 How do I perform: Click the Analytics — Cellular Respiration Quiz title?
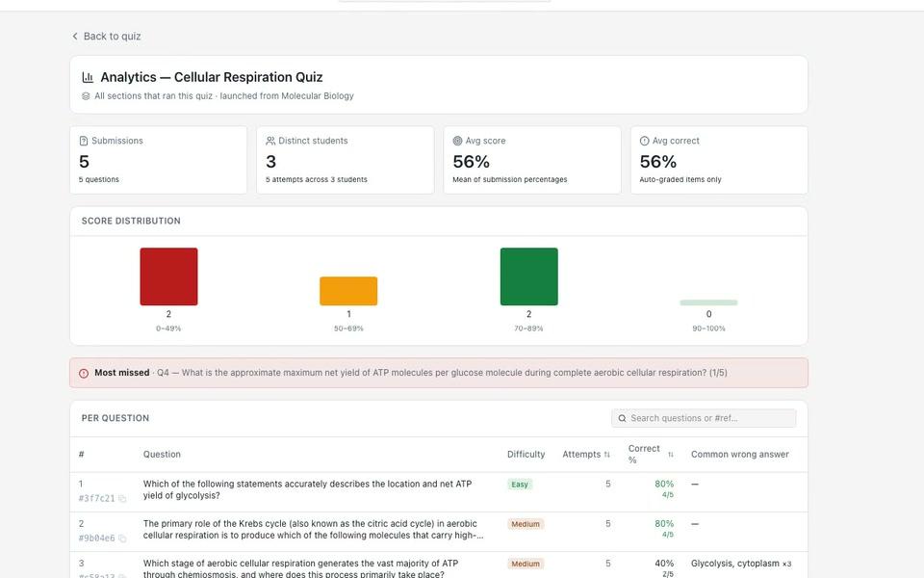212,77
